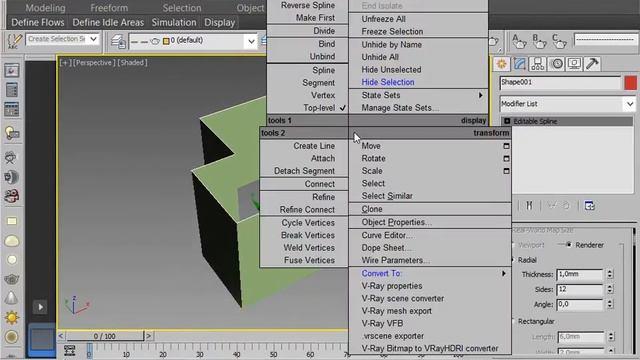Click the Display ribbon button
640x360 pixels.
click(x=220, y=22)
